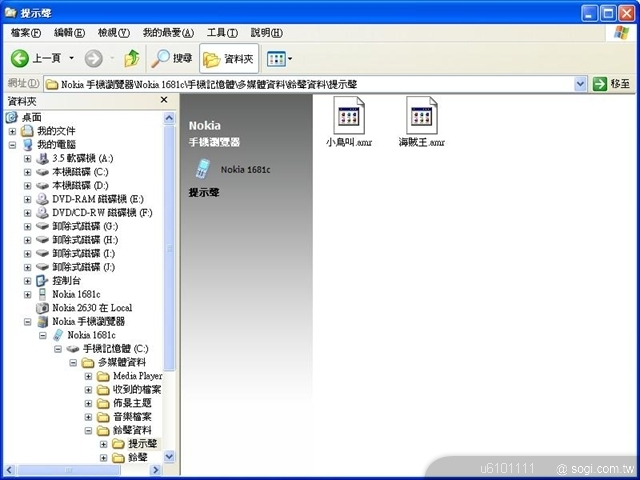Select the Nokia 手機瀏覽器 tree icon
Screen dimensions: 640x480
pos(42,321)
